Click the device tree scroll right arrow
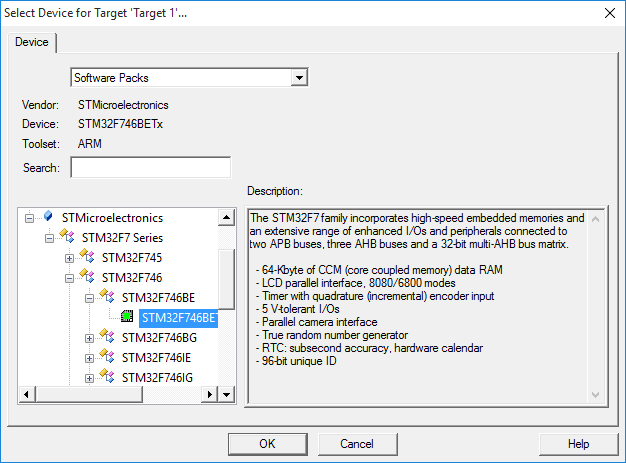626x463 pixels. (x=210, y=395)
